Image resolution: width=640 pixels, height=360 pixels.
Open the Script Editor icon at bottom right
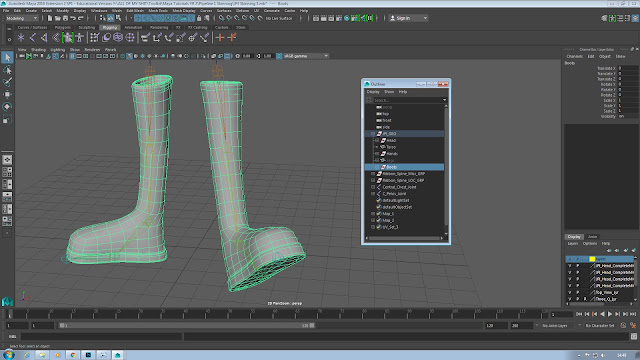[633, 336]
